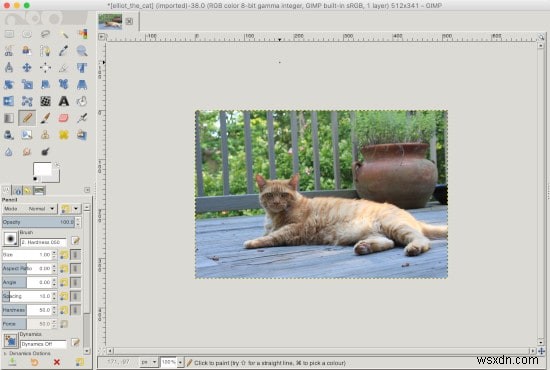Select the Perspective tool

coord(82,84)
